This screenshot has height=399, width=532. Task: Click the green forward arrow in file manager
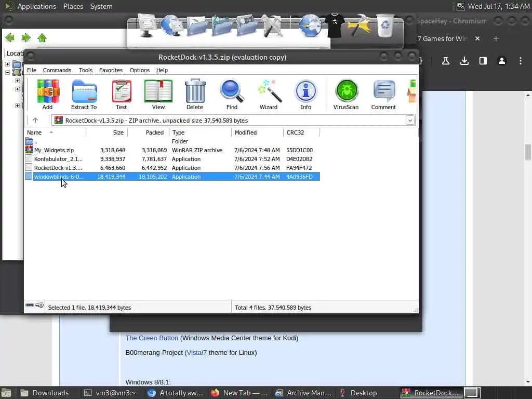pos(26,37)
